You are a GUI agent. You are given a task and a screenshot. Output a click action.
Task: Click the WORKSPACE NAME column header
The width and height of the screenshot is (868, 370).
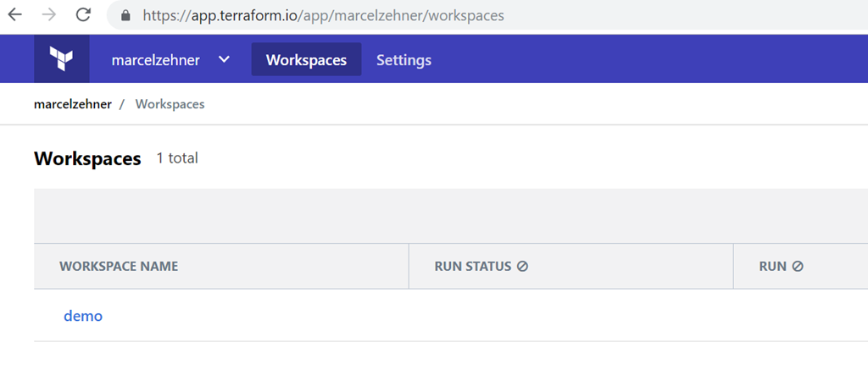coord(119,266)
